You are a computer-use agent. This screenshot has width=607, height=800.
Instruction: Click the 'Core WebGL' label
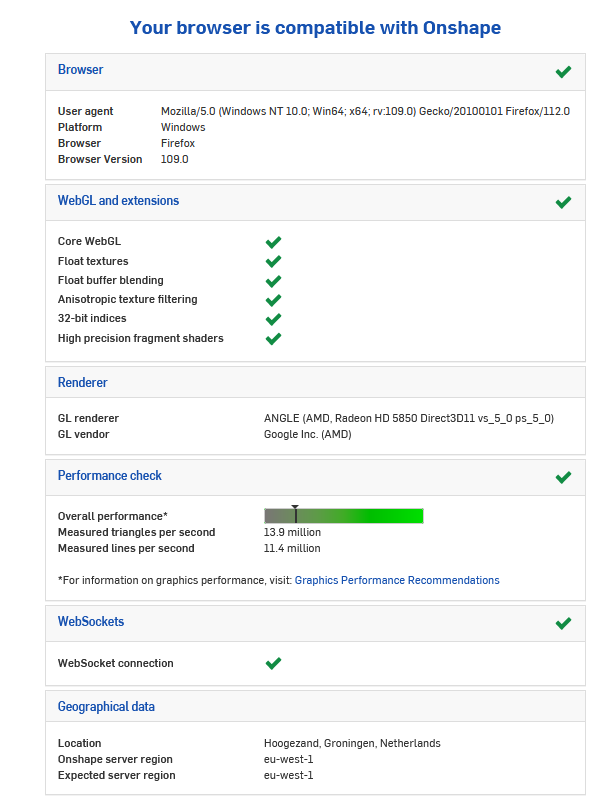point(89,241)
